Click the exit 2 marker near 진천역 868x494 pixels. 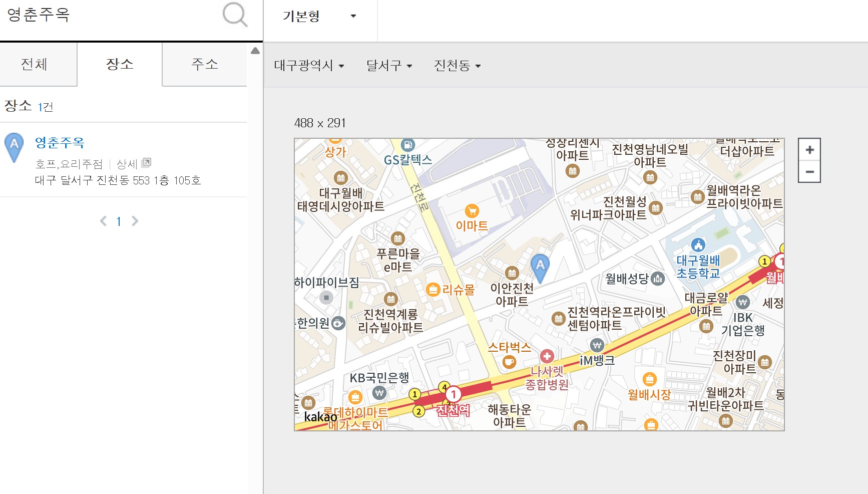click(x=418, y=411)
